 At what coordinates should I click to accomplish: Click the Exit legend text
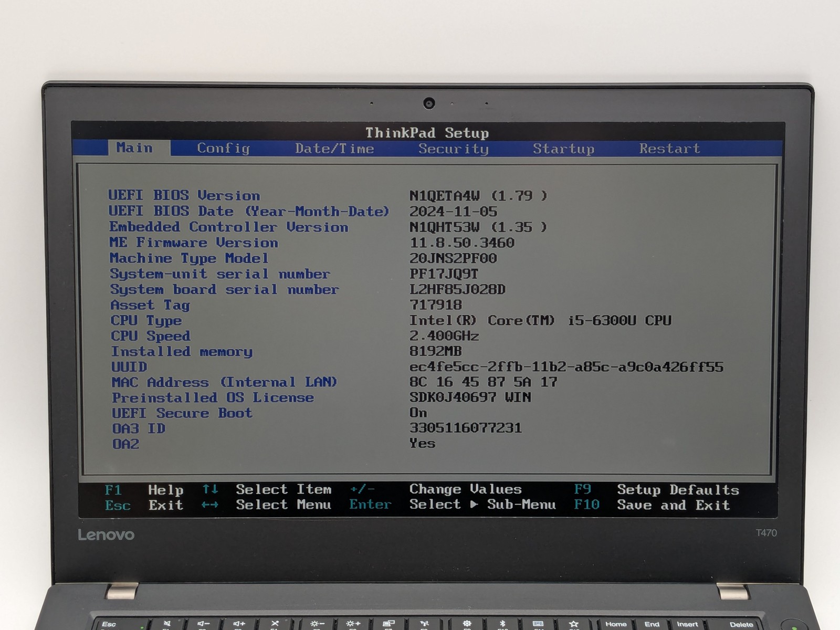[166, 506]
